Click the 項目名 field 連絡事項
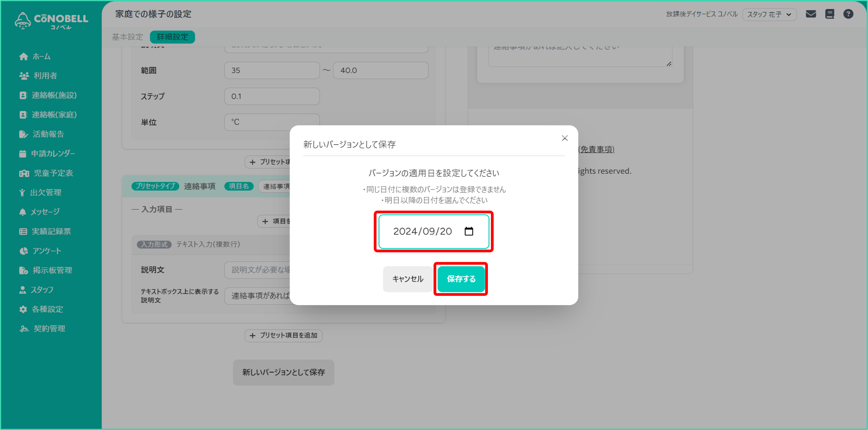 pos(274,186)
